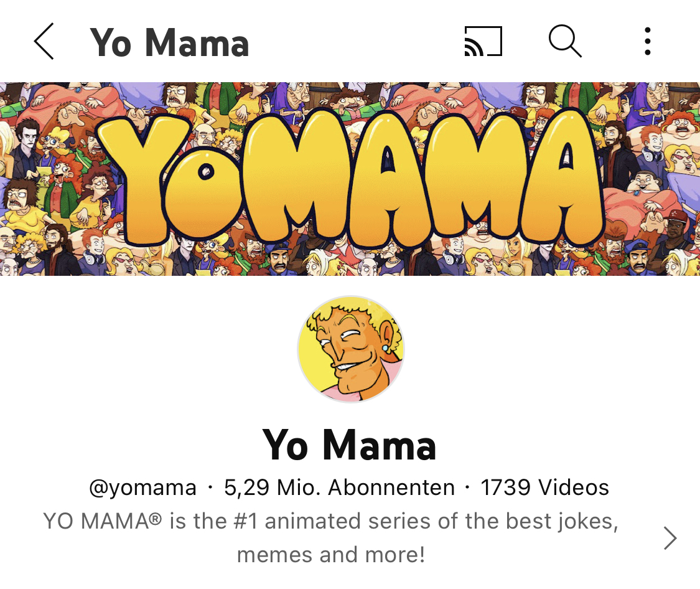Go back using the left arrow
The height and width of the screenshot is (589, 700).
(x=44, y=42)
